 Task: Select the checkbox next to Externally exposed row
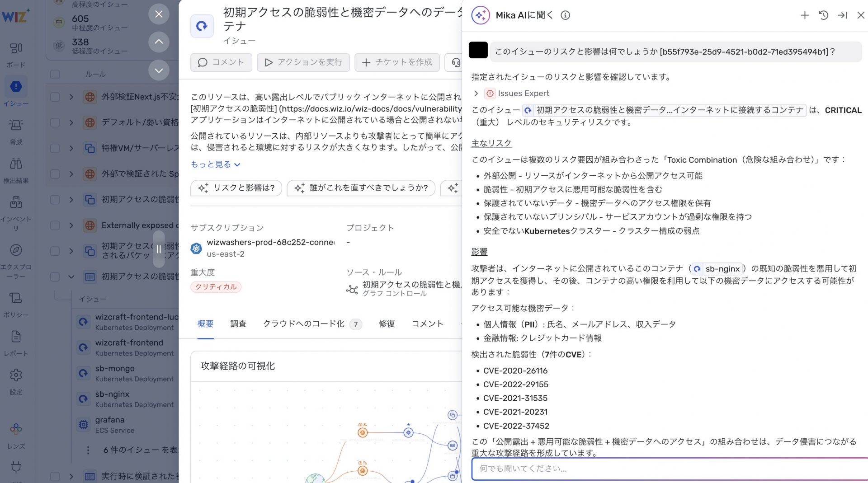click(55, 225)
